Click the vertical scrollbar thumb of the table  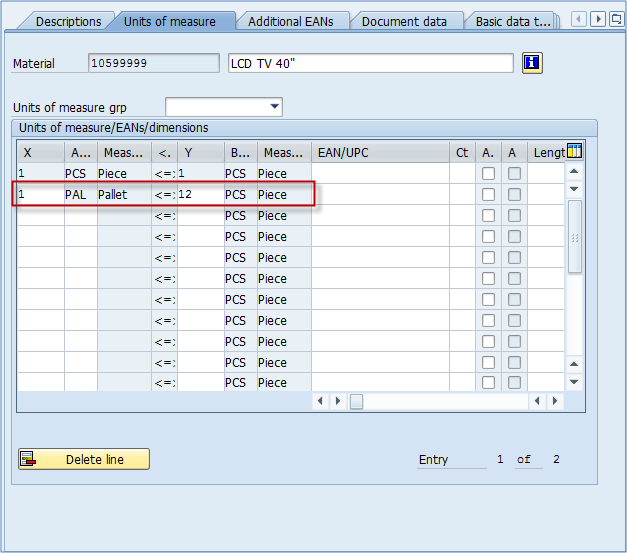[x=574, y=237]
